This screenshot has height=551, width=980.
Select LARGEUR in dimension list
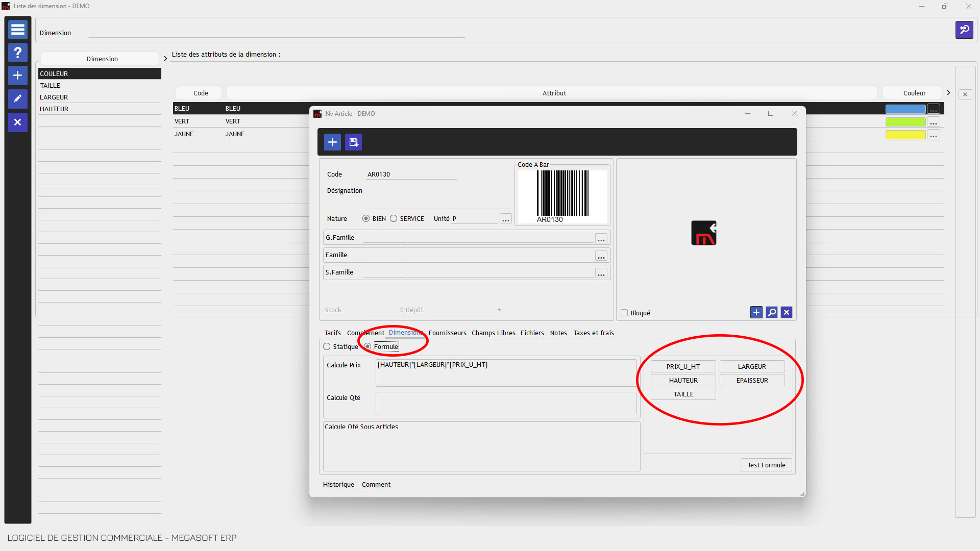tap(100, 97)
